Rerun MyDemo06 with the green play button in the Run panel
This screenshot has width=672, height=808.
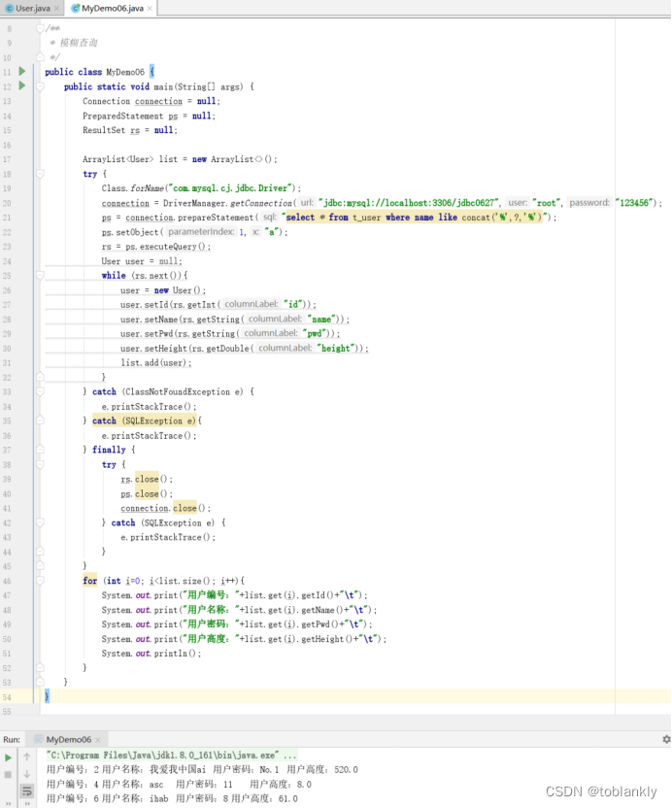(x=8, y=757)
